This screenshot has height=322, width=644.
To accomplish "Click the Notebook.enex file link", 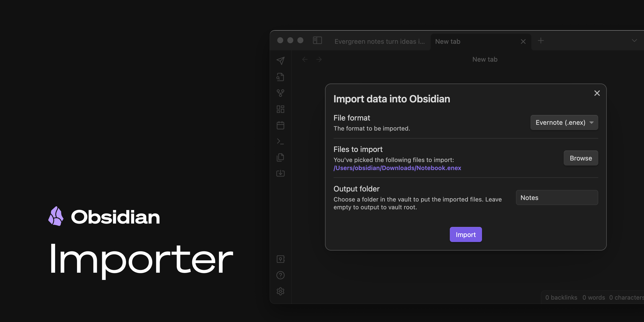I will tap(397, 167).
